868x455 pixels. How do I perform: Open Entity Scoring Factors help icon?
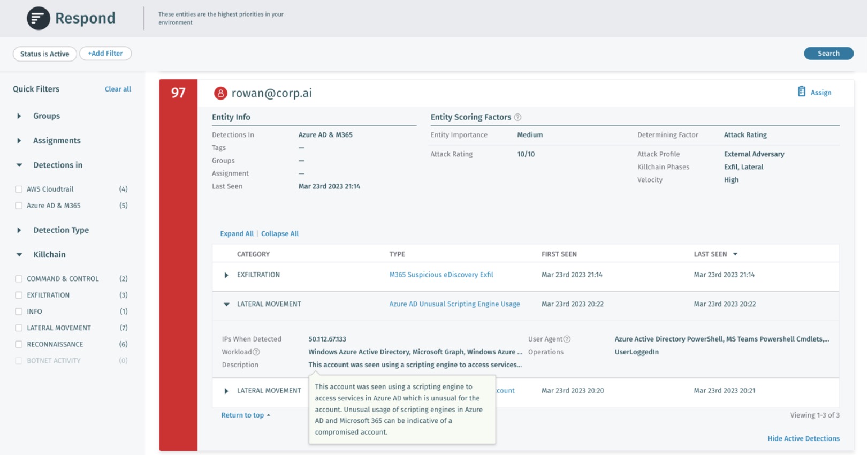tap(517, 117)
